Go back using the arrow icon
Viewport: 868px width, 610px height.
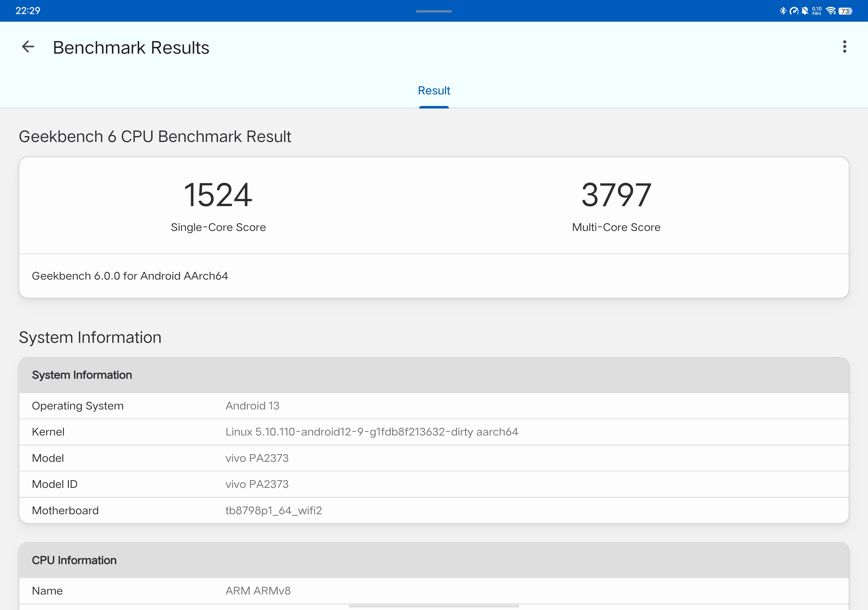click(28, 47)
